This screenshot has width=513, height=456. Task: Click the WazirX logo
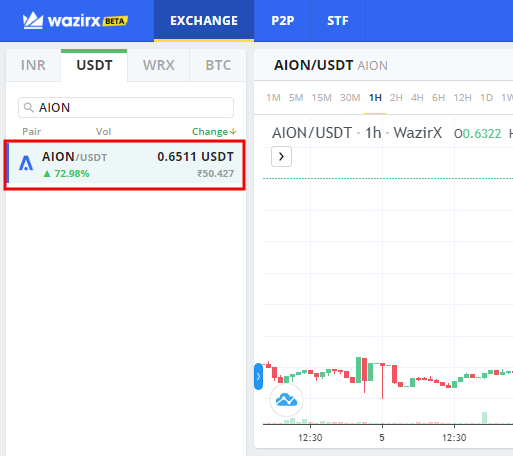point(75,21)
